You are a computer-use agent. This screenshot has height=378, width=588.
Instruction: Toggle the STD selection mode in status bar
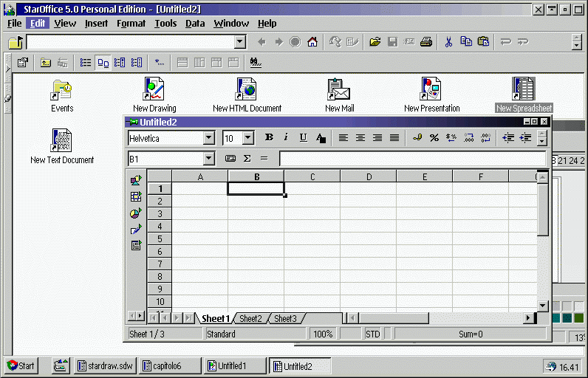pyautogui.click(x=373, y=334)
